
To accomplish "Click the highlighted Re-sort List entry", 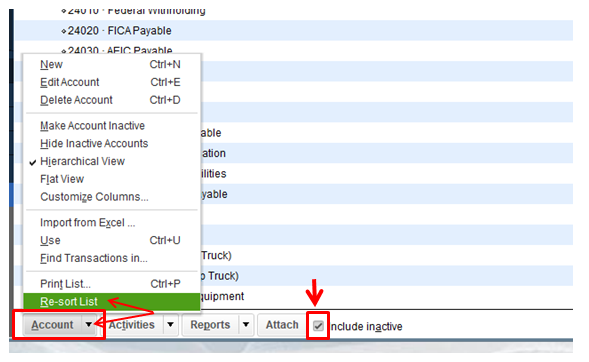I will pyautogui.click(x=112, y=302).
